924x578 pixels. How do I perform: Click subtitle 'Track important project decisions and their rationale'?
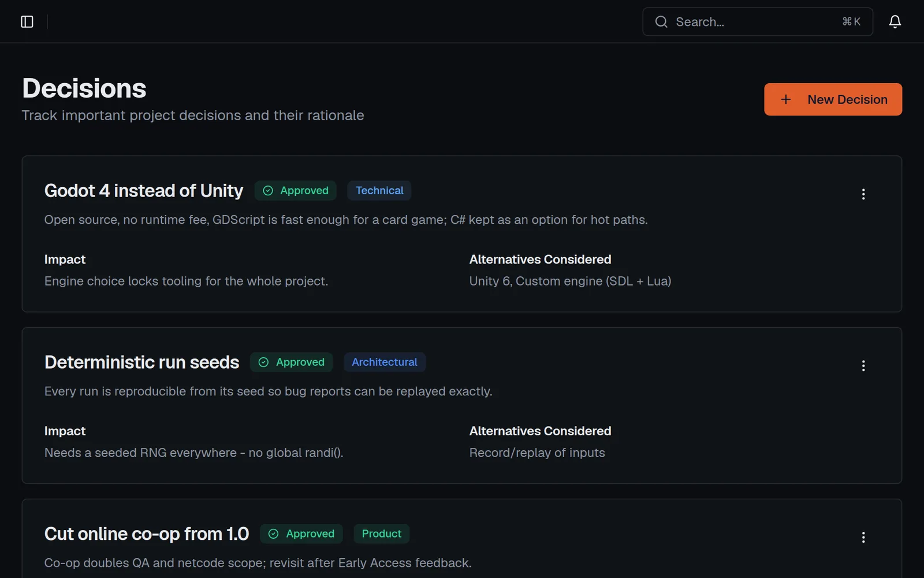(193, 116)
